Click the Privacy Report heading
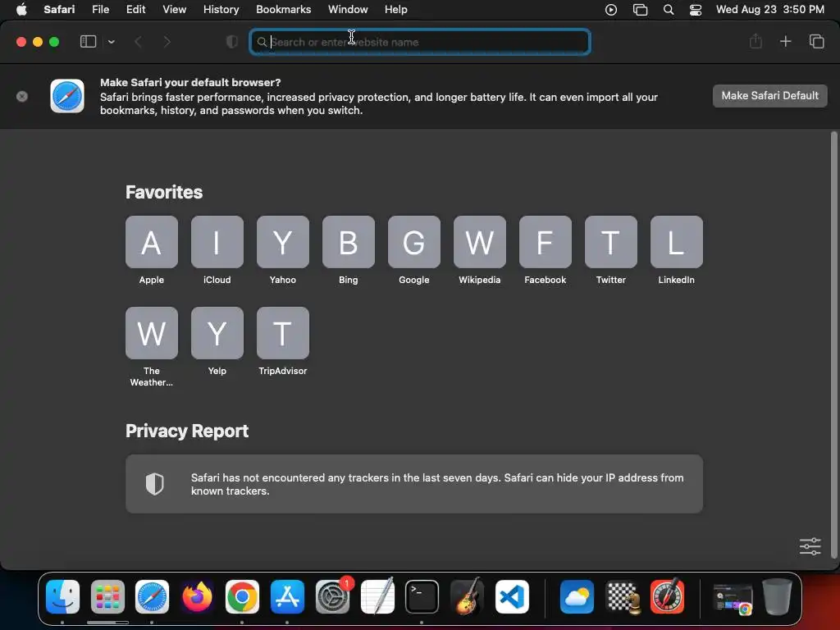The width and height of the screenshot is (840, 630). tap(187, 431)
